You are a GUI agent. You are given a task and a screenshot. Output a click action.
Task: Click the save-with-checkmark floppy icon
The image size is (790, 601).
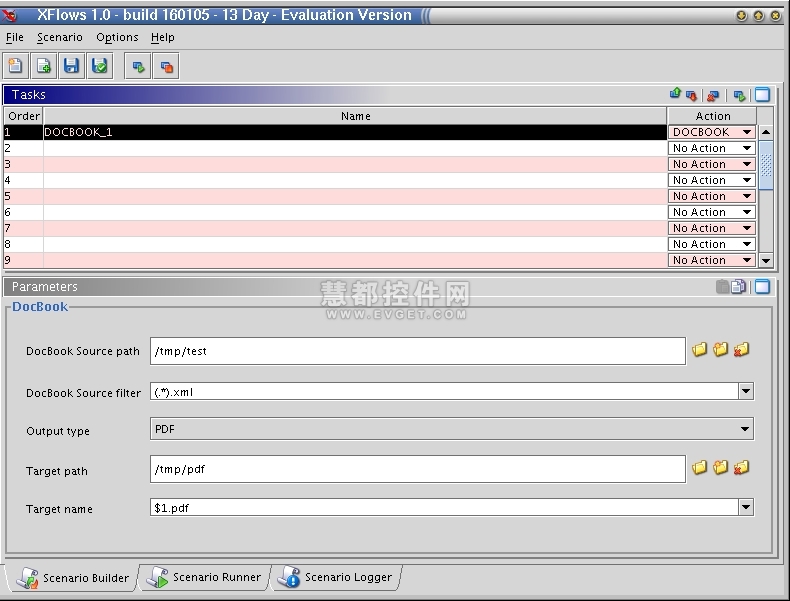point(99,66)
